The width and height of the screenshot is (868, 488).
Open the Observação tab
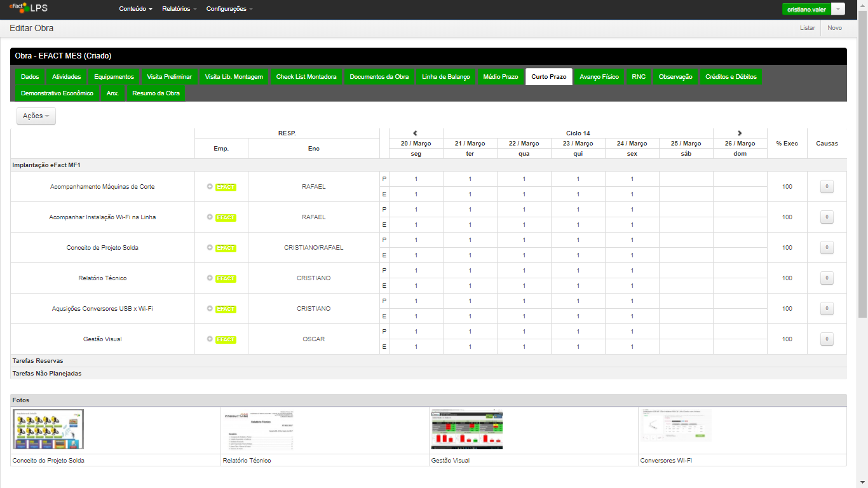click(675, 77)
